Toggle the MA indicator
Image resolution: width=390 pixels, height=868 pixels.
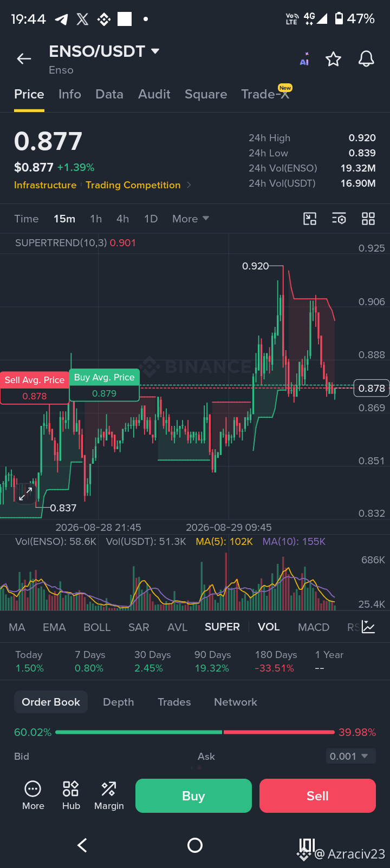click(17, 627)
